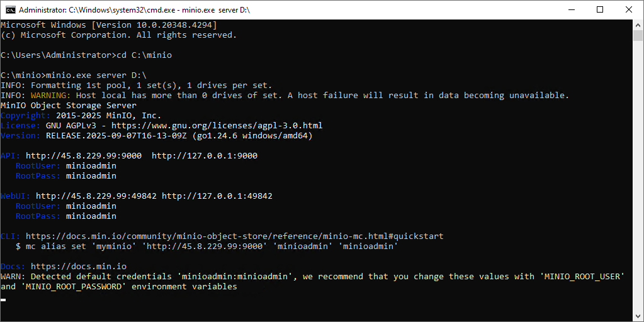Image resolution: width=644 pixels, height=322 pixels.
Task: Click the vertical scrollbar thumb
Action: [638, 35]
